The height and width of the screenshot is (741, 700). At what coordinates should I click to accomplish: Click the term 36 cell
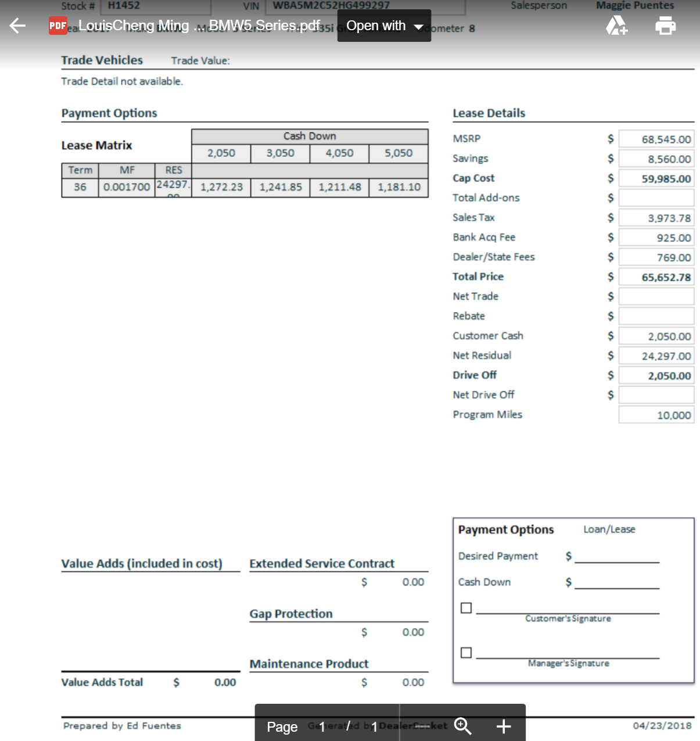pos(80,187)
